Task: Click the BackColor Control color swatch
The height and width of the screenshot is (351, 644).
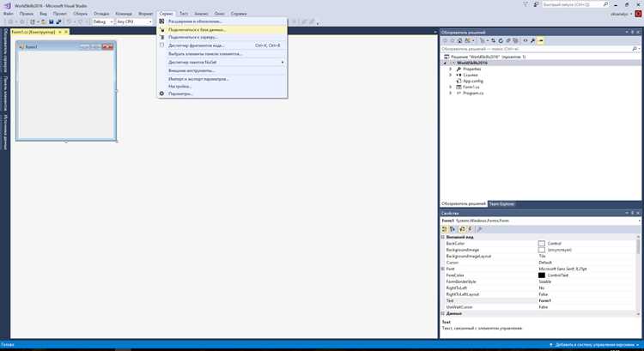Action: [x=542, y=244]
